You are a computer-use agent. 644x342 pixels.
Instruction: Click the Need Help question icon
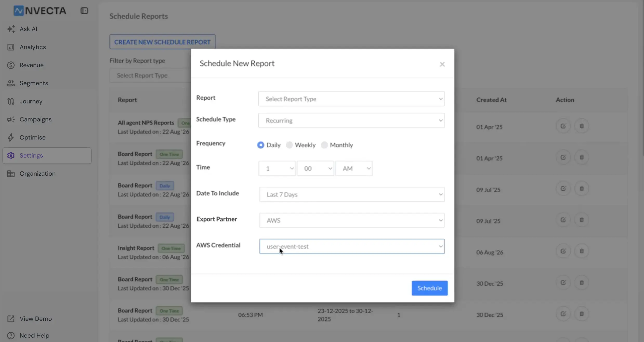point(11,336)
